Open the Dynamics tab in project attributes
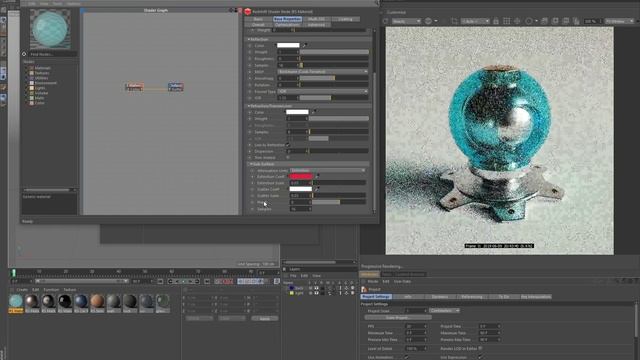Image resolution: width=640 pixels, height=360 pixels. point(440,297)
